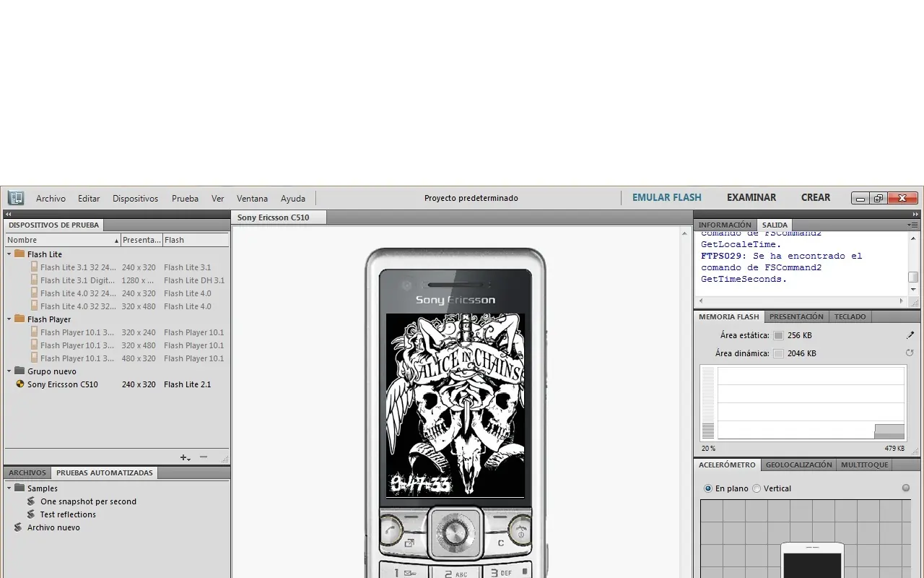
Task: Sort devices by the Presenta... column header
Action: pyautogui.click(x=141, y=240)
